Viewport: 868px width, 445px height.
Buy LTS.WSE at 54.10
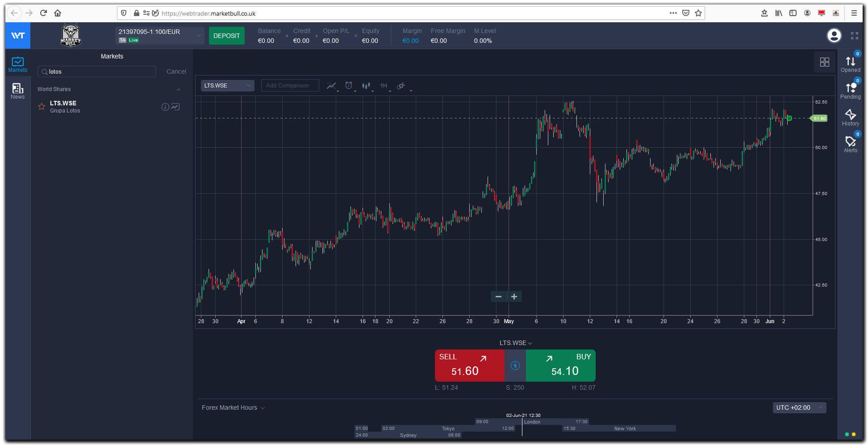click(561, 366)
